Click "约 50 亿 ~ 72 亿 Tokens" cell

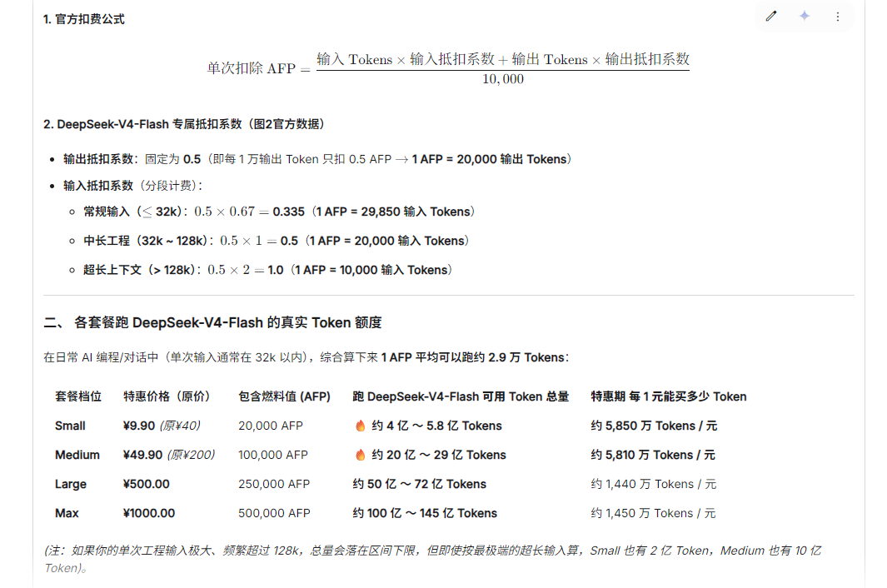419,485
